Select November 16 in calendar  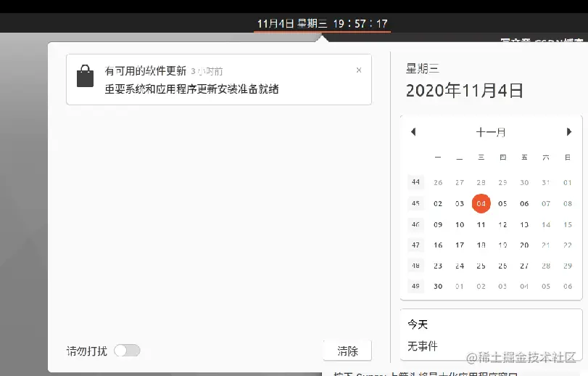[x=438, y=245]
